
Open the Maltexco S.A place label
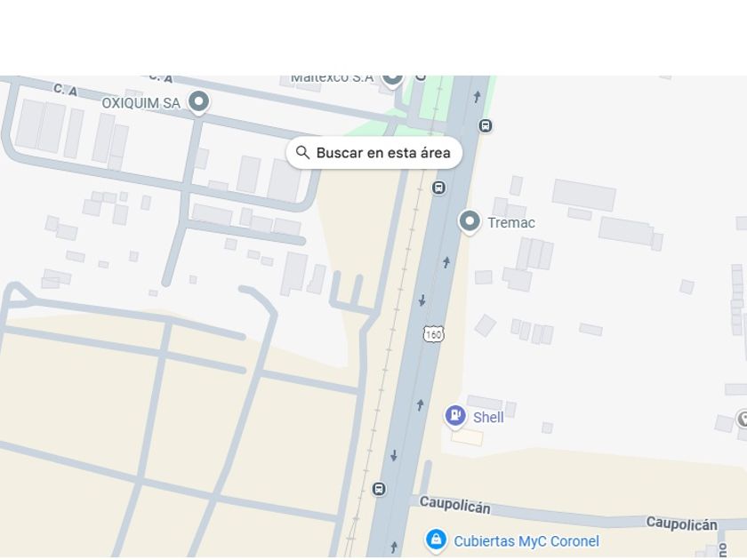pos(332,78)
